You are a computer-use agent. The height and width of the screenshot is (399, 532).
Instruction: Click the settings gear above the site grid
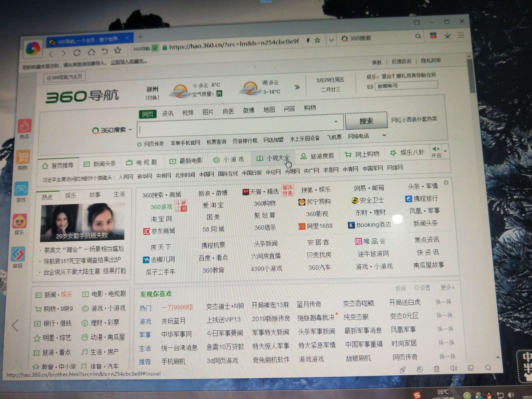click(446, 183)
